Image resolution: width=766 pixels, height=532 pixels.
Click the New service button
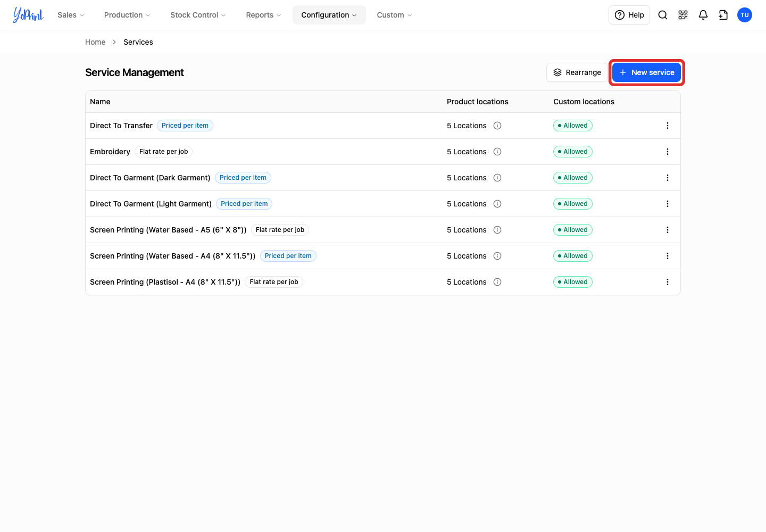tap(646, 72)
